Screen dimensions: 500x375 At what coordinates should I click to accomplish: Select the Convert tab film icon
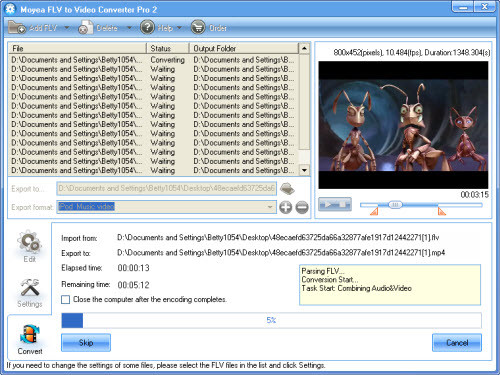pos(30,334)
